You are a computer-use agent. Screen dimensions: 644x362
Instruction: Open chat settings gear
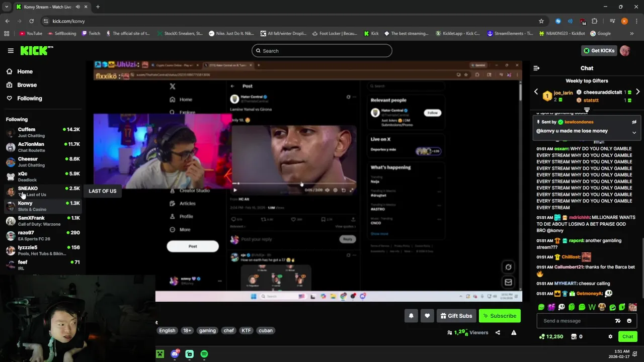pyautogui.click(x=610, y=337)
